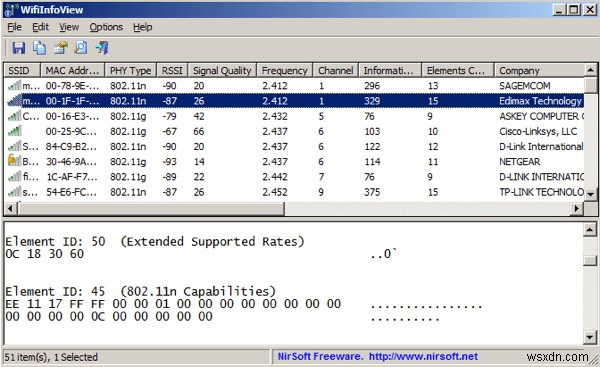Click the lower pane scrollbar thumb

point(589,260)
